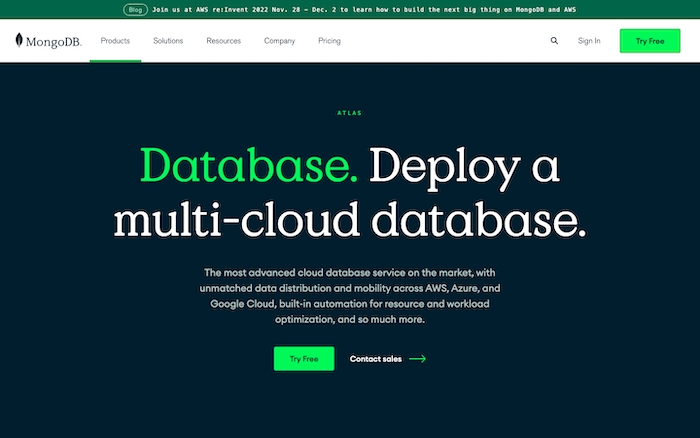Screen dimensions: 700x438
Task: Follow the Contact sales link
Action: (375, 359)
